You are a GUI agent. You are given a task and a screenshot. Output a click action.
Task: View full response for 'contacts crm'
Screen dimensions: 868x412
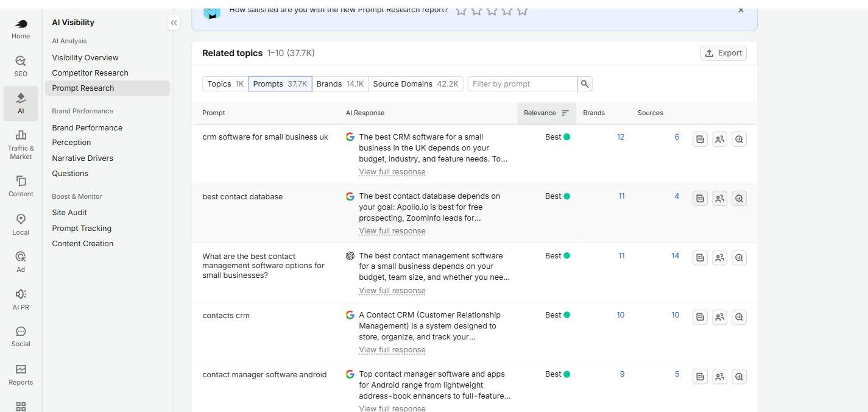point(392,350)
